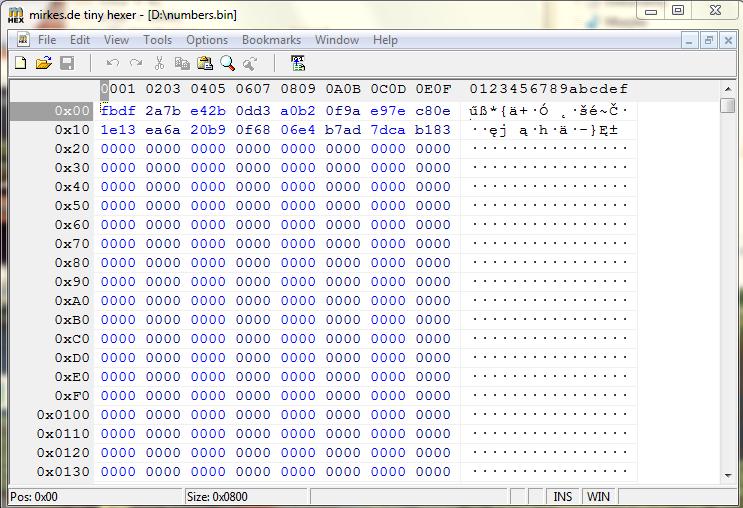The image size is (743, 508).
Task: Toggle INS insert mode in status bar
Action: (x=562, y=497)
